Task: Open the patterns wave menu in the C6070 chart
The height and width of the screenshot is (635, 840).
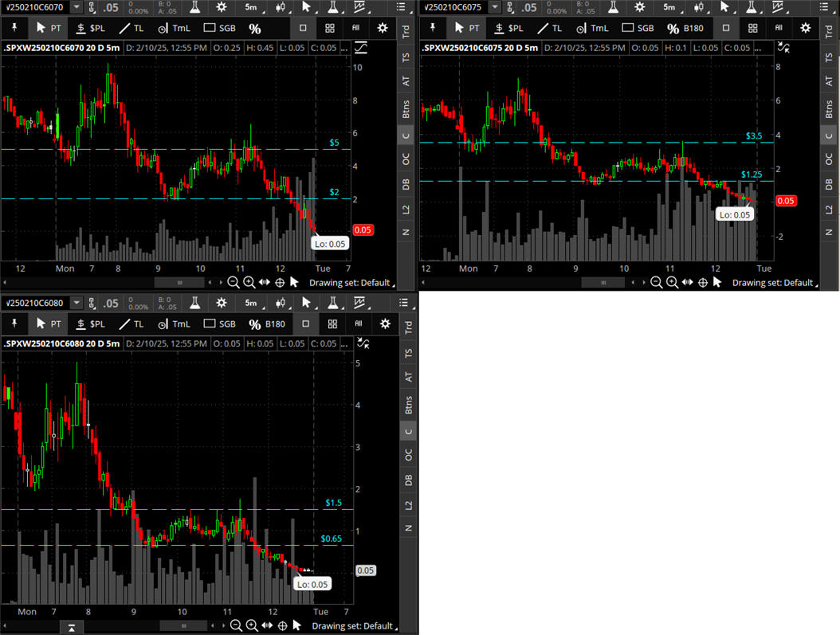Action: click(x=359, y=7)
